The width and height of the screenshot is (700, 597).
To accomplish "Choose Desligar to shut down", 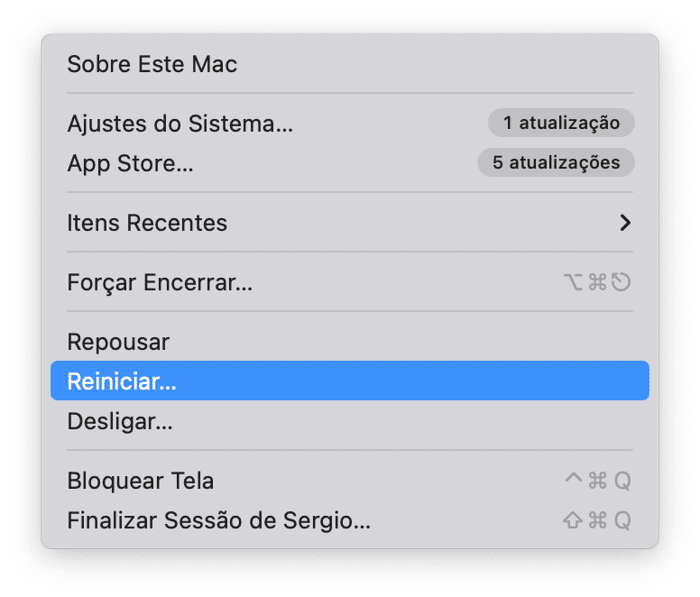I will (120, 421).
